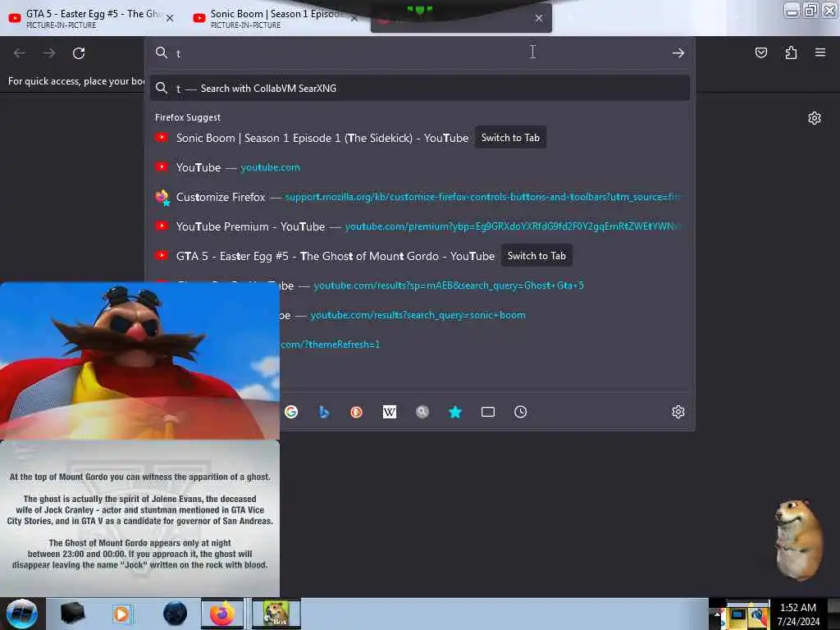This screenshot has height=630, width=840.
Task: Click the Mount Gordo ghost picture-in-picture video
Action: (x=139, y=518)
